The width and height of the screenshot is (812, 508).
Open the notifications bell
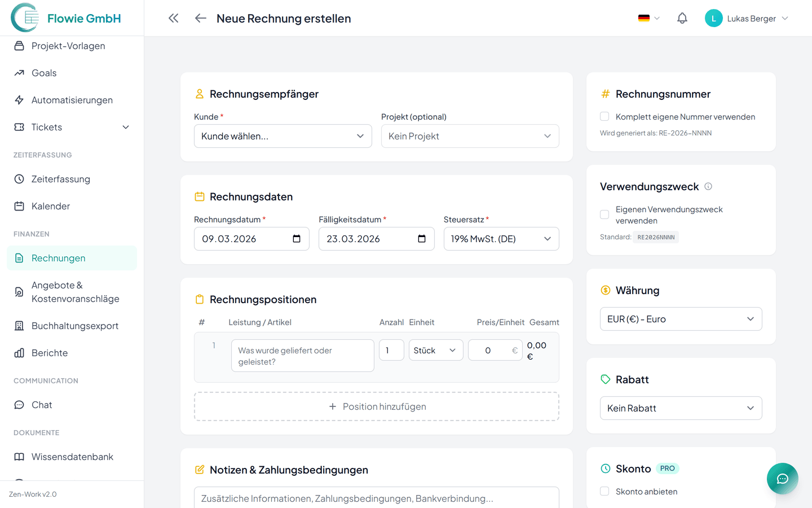coord(682,18)
